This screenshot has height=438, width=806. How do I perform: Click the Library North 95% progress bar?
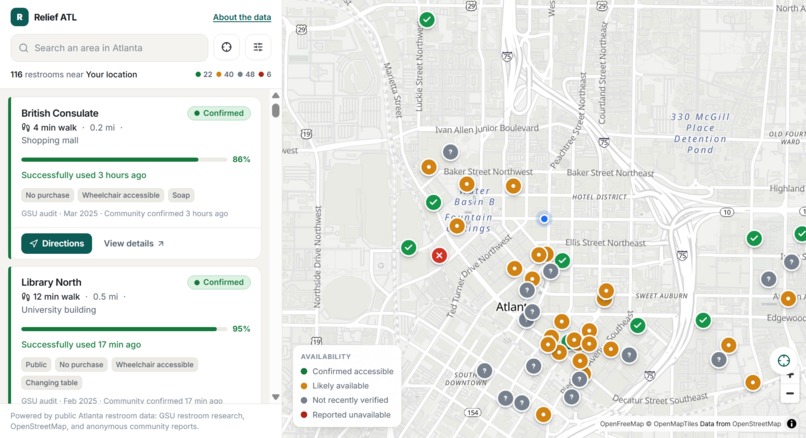(x=124, y=329)
